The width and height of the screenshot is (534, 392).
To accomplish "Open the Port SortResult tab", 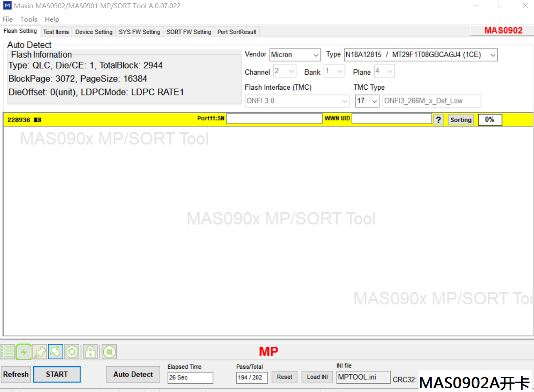I will point(237,32).
